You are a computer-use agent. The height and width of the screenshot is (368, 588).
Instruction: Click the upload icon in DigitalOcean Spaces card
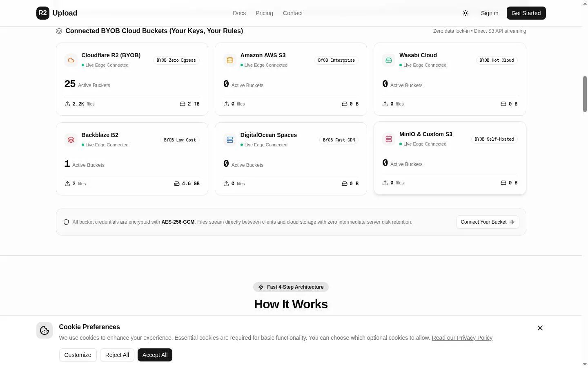pyautogui.click(x=226, y=184)
